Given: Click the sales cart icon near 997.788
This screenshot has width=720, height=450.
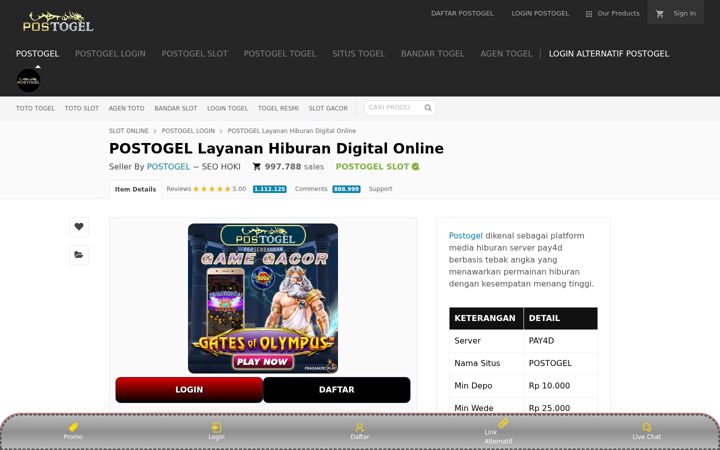Looking at the screenshot, I should pos(257,167).
